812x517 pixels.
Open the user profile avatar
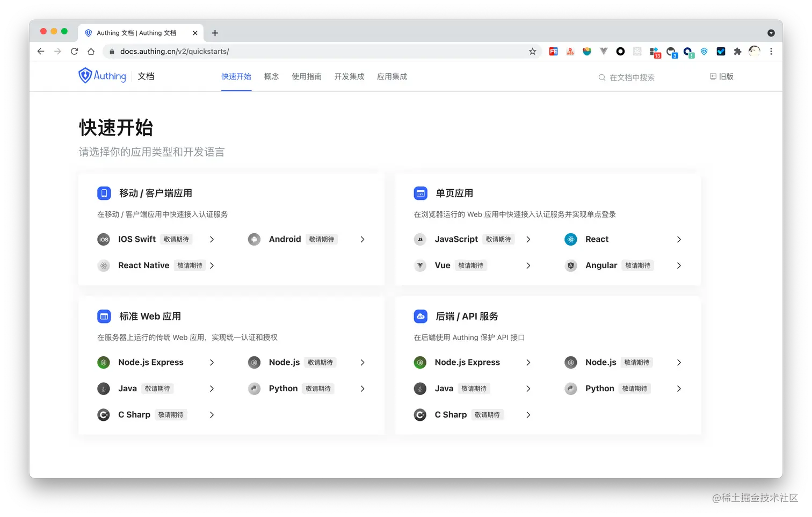tap(755, 52)
